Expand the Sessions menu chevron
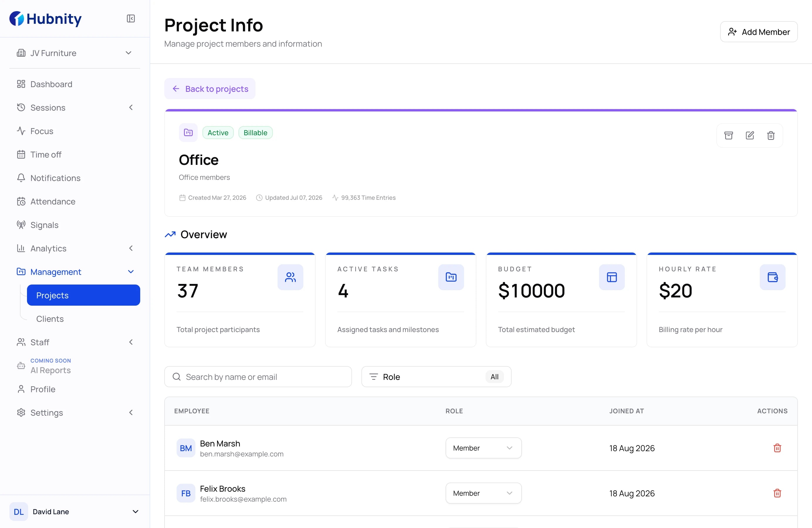 (x=131, y=107)
